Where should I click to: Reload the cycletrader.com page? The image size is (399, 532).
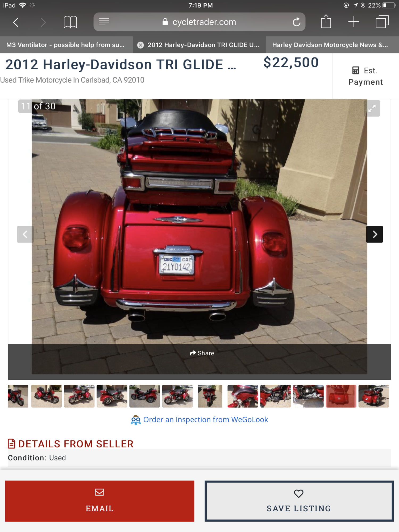(x=296, y=22)
